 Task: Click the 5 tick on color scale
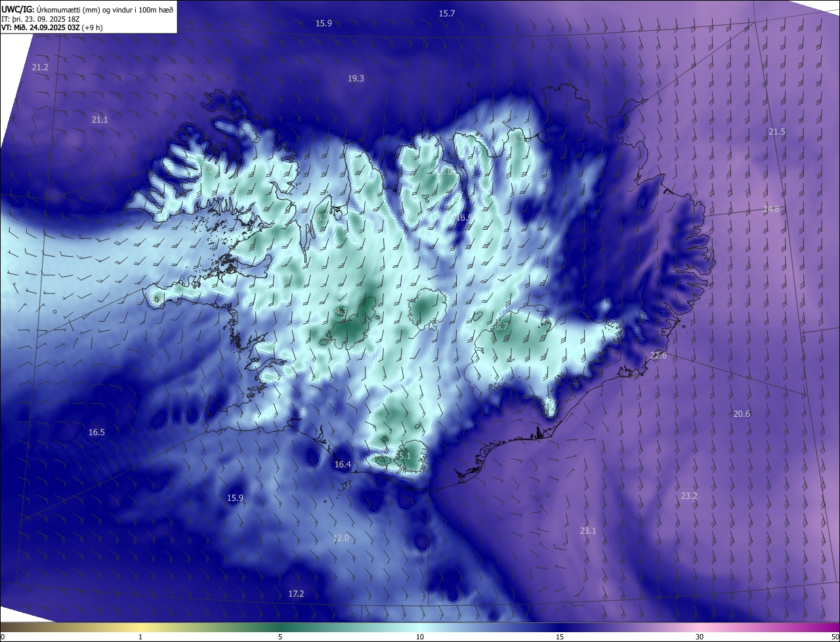(280, 637)
